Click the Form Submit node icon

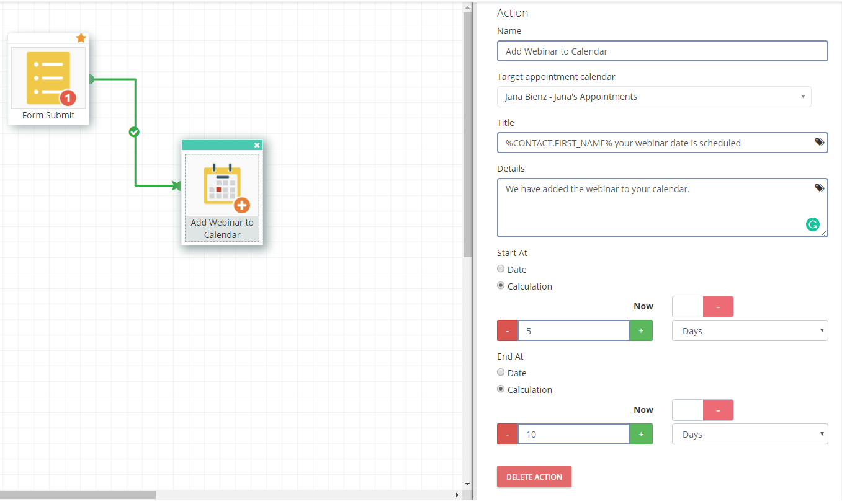48,78
